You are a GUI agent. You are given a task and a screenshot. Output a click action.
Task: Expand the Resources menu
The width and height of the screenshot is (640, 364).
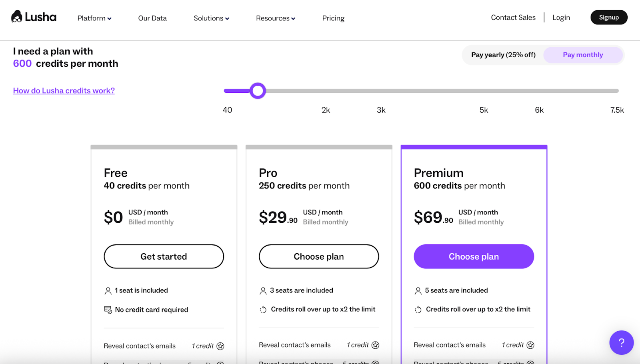(275, 18)
